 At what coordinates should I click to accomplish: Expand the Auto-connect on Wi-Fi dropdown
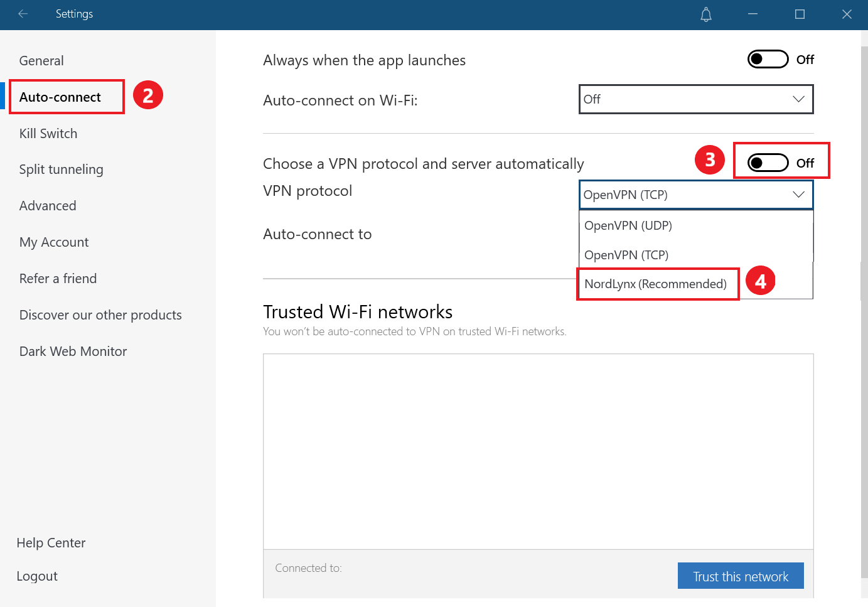coord(695,99)
